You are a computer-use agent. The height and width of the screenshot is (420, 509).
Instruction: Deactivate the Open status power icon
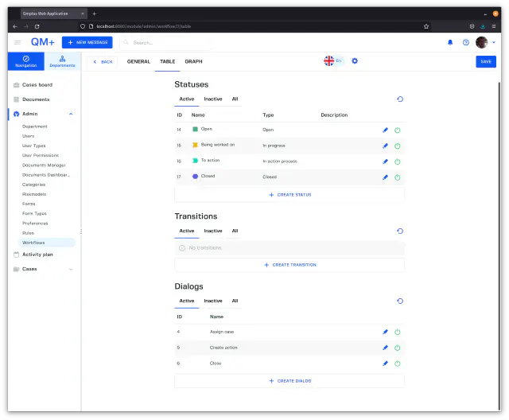tap(398, 130)
